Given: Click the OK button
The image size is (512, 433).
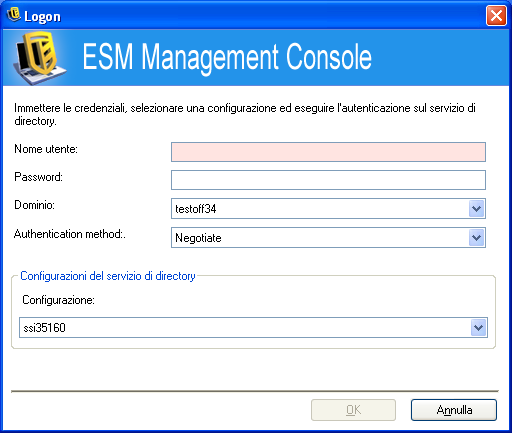Looking at the screenshot, I should (x=353, y=410).
